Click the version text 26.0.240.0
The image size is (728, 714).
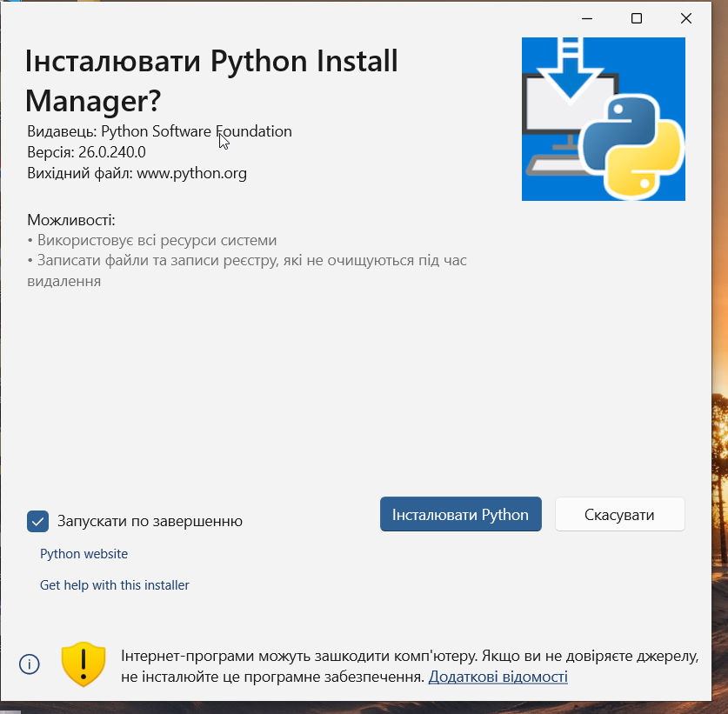pyautogui.click(x=112, y=152)
